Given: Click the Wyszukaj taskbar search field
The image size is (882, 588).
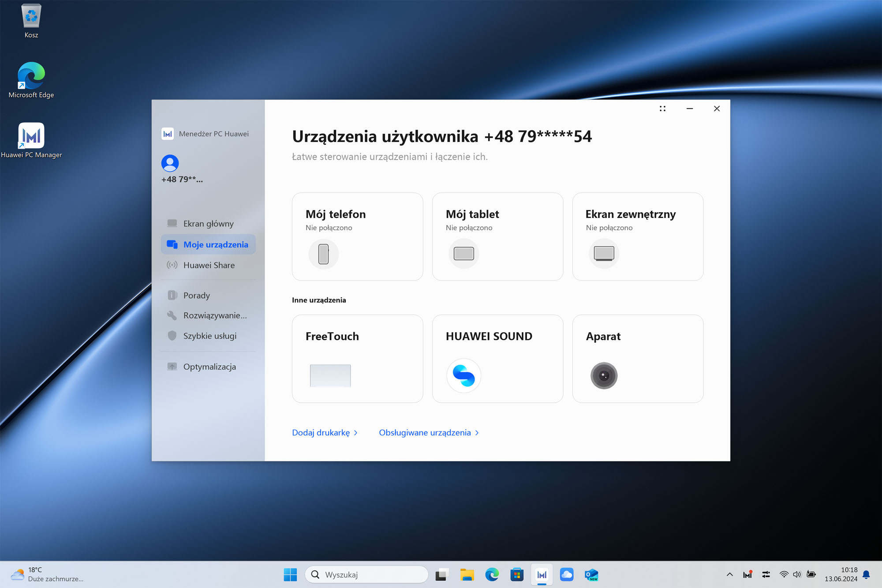Looking at the screenshot, I should click(x=366, y=575).
